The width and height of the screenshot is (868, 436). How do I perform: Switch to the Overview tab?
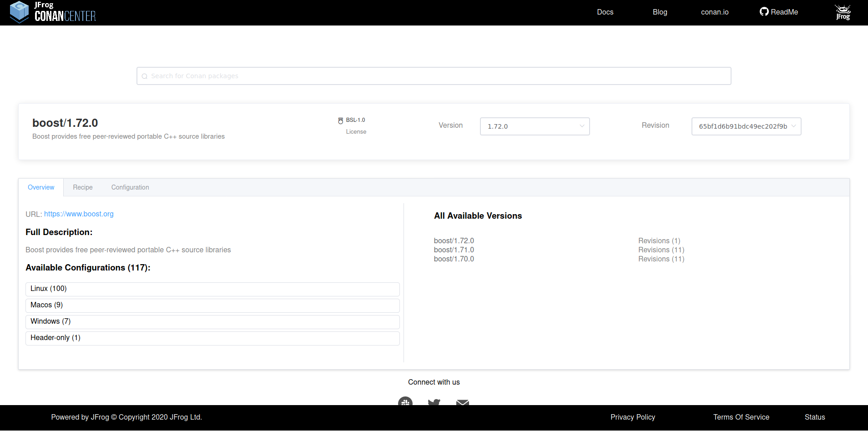point(41,187)
